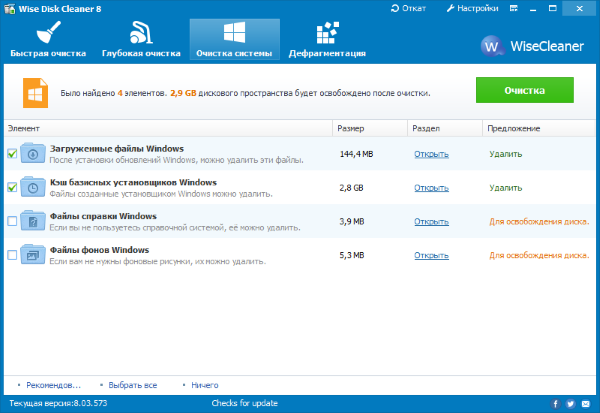Click the Файлы справки Windows folder icon
The image size is (600, 413).
[33, 220]
